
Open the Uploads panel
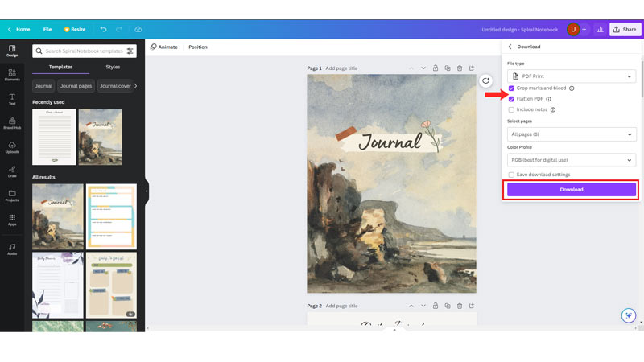[x=12, y=147]
